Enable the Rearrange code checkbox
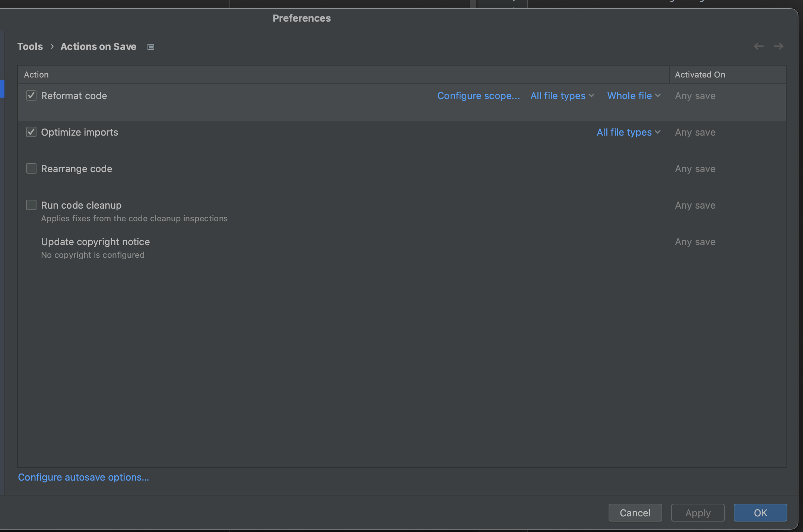Image resolution: width=803 pixels, height=532 pixels. click(31, 169)
